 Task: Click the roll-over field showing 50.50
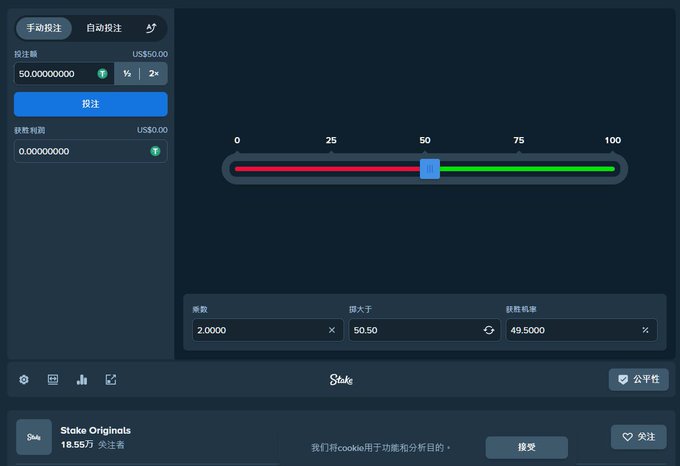pos(425,330)
